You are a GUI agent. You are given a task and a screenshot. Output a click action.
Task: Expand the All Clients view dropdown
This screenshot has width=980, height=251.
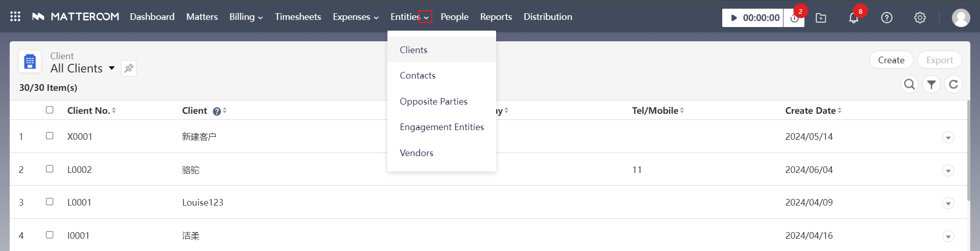(x=111, y=68)
